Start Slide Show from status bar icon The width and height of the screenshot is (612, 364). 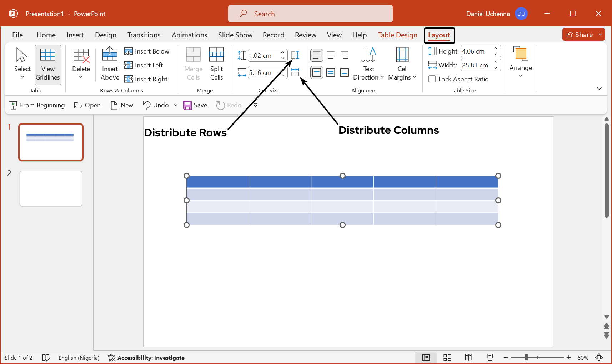pos(490,358)
